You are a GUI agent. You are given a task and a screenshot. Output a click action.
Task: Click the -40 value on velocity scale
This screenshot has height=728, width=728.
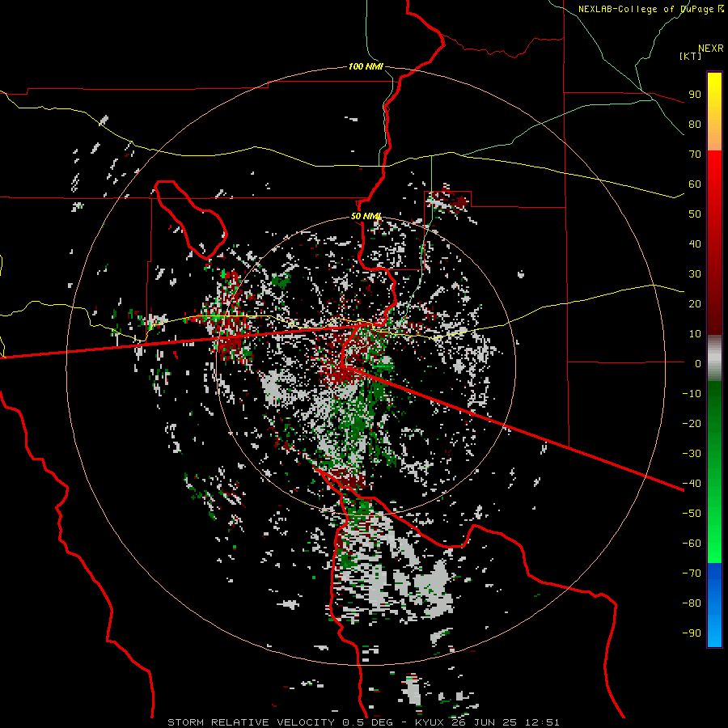point(692,484)
